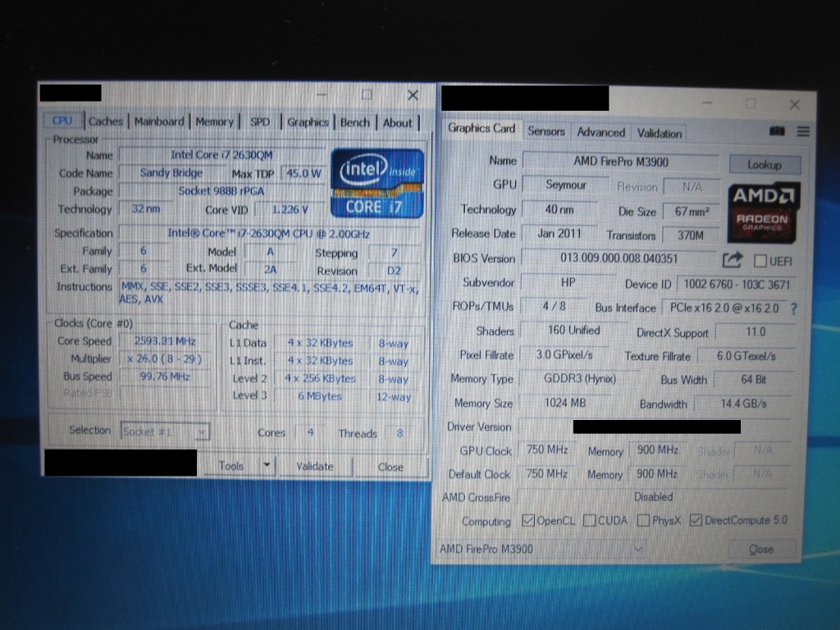Click the Max TDP value 45.0 W
840x630 pixels.
click(x=304, y=173)
